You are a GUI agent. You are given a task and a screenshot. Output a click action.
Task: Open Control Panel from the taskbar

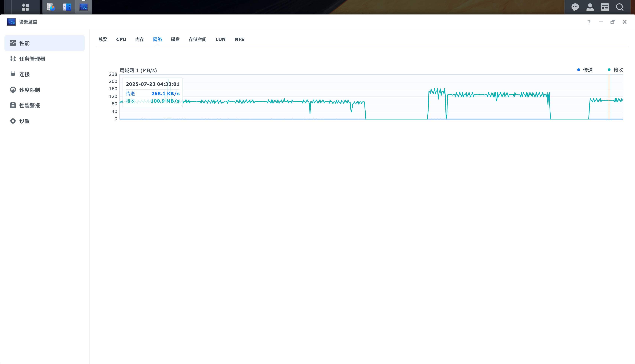[67, 7]
